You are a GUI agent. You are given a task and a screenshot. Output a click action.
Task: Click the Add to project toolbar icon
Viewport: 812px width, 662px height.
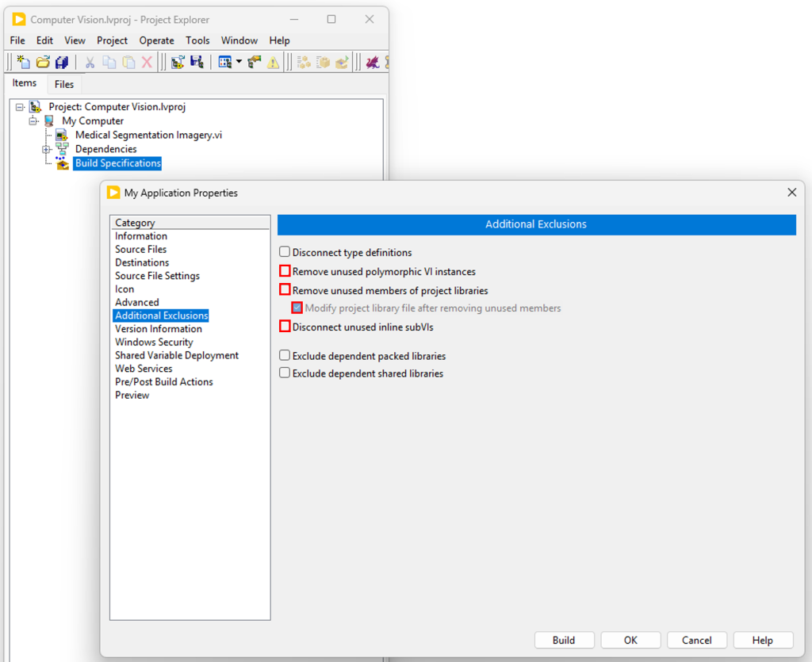(178, 63)
